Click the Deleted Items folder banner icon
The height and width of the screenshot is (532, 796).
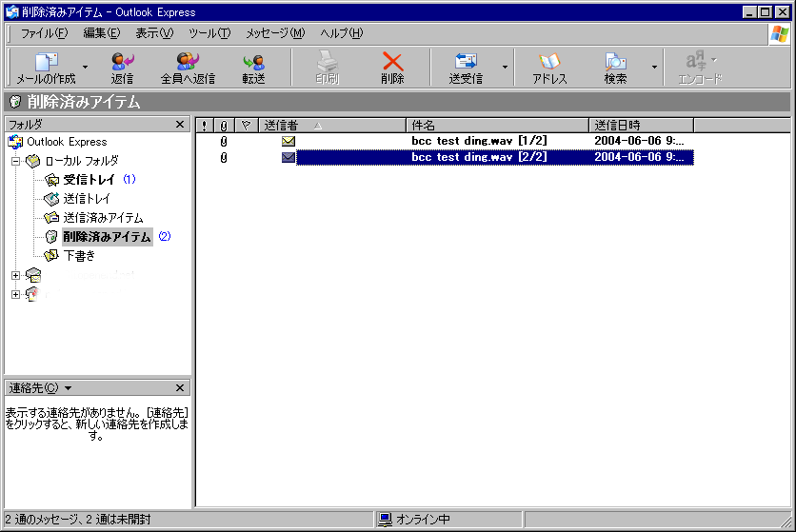[x=15, y=102]
